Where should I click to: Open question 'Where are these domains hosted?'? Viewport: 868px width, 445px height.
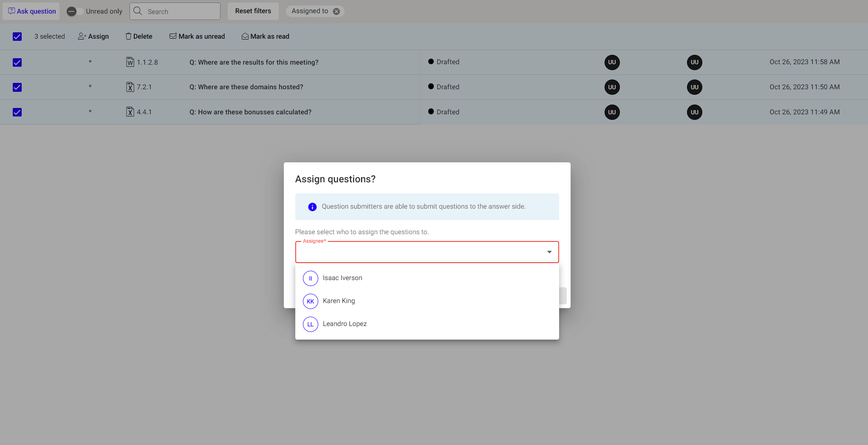coord(246,87)
